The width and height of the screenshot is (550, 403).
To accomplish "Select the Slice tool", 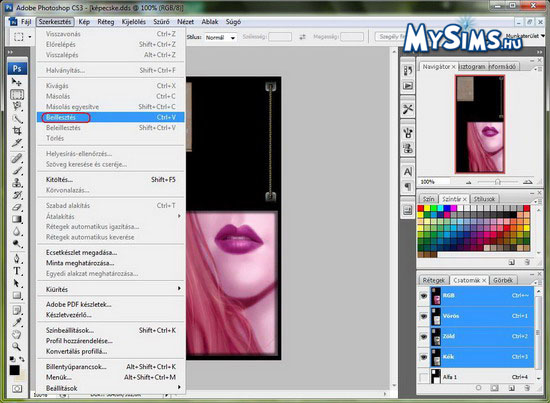I will coord(16,143).
